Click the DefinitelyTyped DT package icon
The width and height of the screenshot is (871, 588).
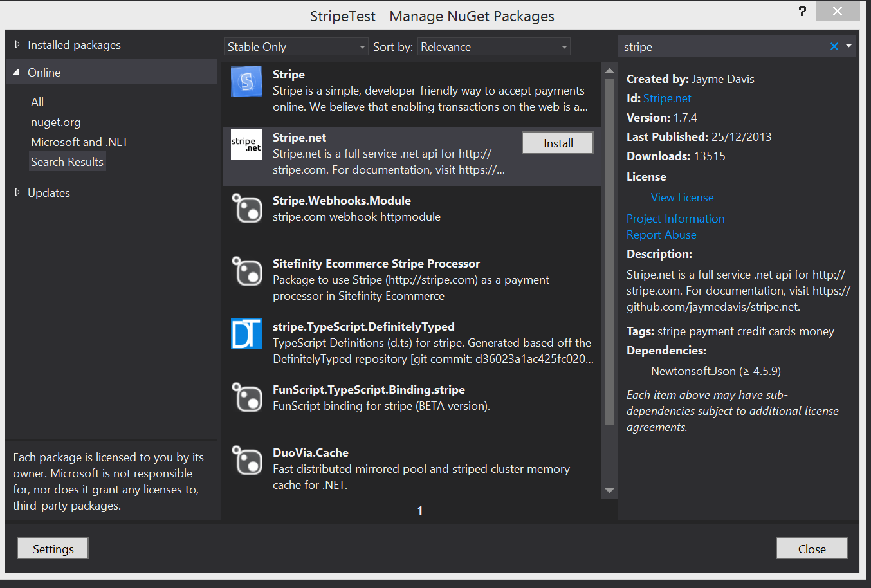click(x=246, y=334)
